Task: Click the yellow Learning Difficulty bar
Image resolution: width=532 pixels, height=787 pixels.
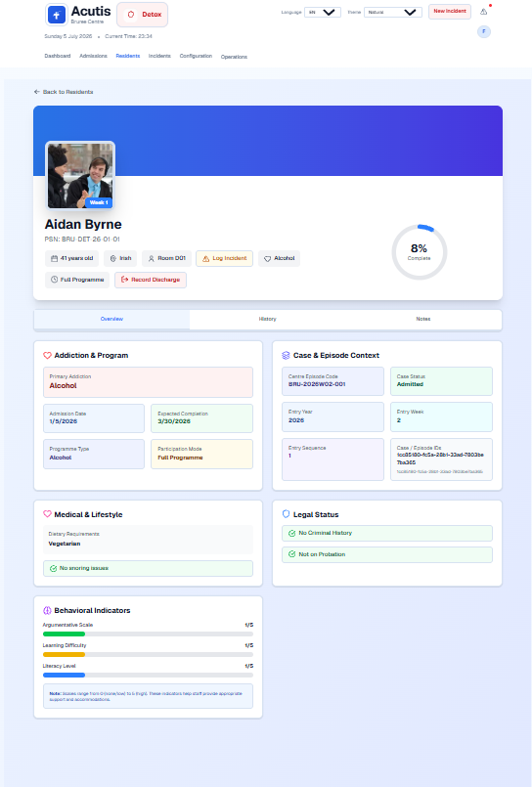Action: click(x=64, y=654)
